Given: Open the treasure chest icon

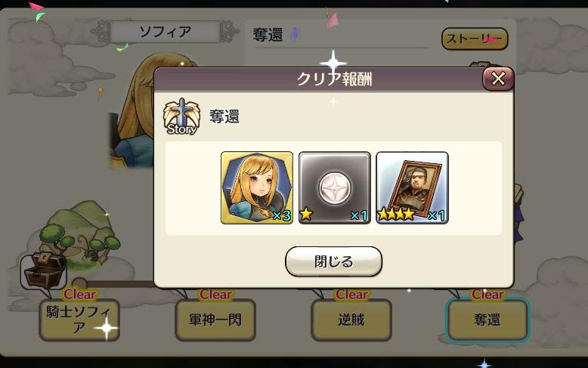Looking at the screenshot, I should [x=44, y=271].
